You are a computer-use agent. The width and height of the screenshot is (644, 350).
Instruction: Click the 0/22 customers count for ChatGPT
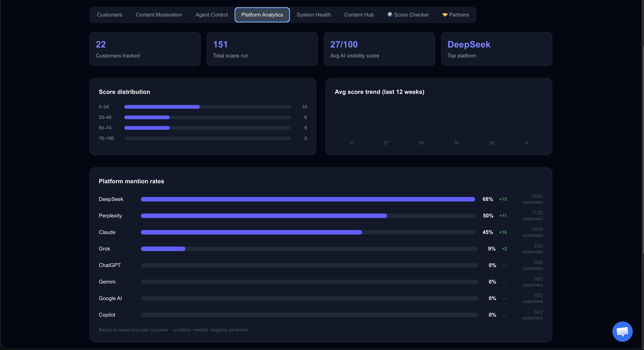pyautogui.click(x=532, y=265)
